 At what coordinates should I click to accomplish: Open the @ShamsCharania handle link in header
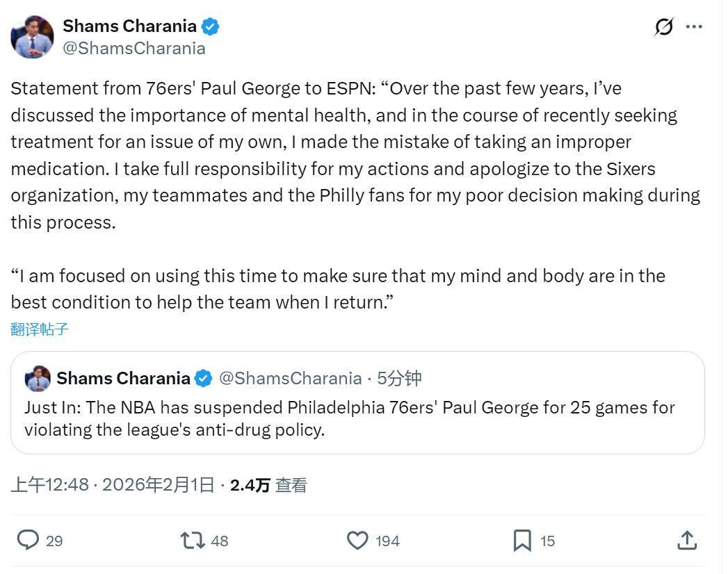pyautogui.click(x=134, y=48)
